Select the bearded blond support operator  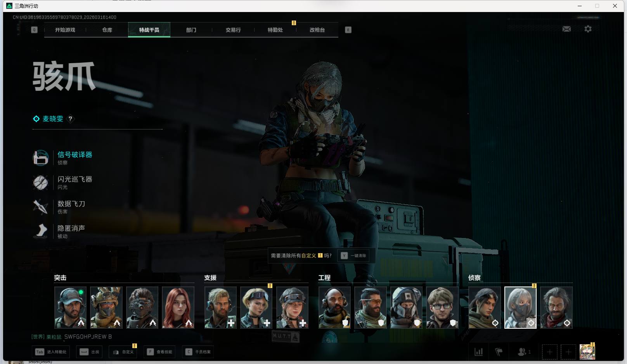click(x=220, y=307)
